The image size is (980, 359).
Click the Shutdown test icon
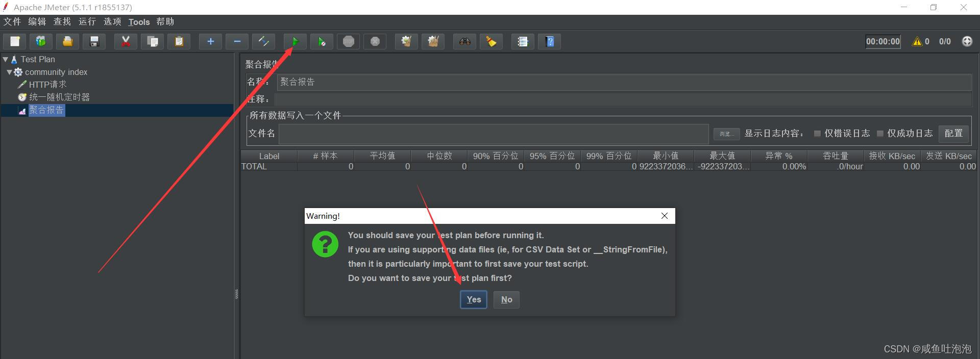(375, 41)
